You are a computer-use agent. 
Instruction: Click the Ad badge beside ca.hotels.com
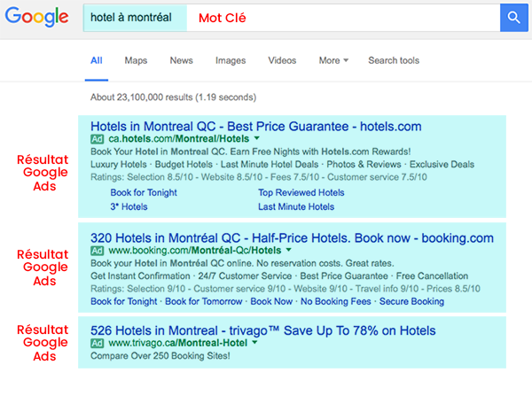click(97, 139)
